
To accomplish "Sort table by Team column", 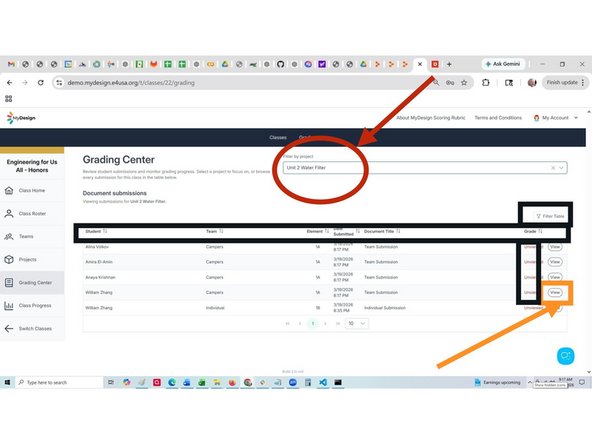I will tap(214, 231).
